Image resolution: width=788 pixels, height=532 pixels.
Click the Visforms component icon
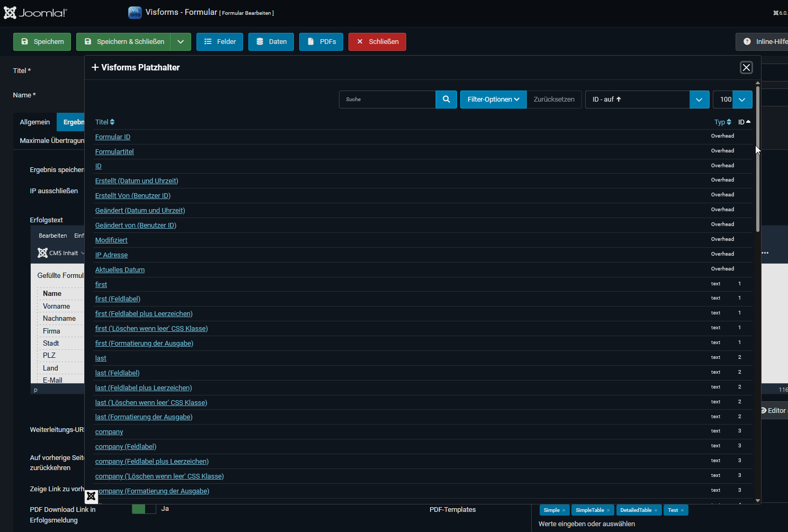click(x=135, y=13)
